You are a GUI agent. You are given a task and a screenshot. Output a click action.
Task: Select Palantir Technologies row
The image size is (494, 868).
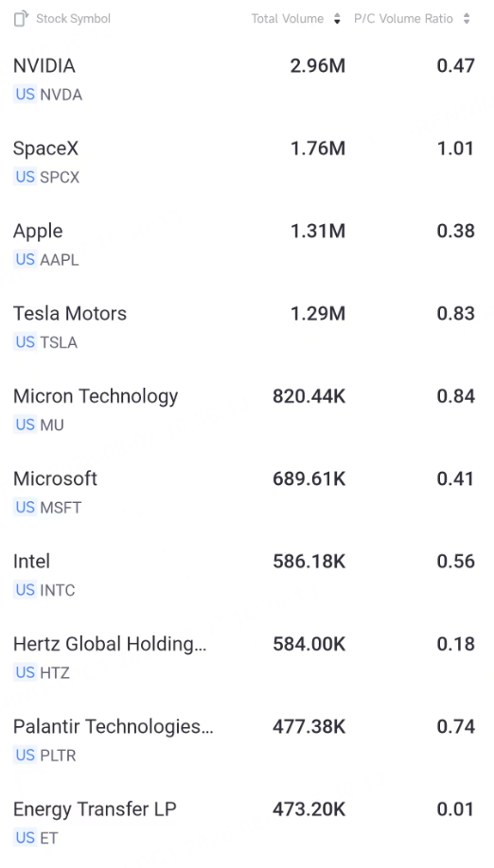[247, 739]
